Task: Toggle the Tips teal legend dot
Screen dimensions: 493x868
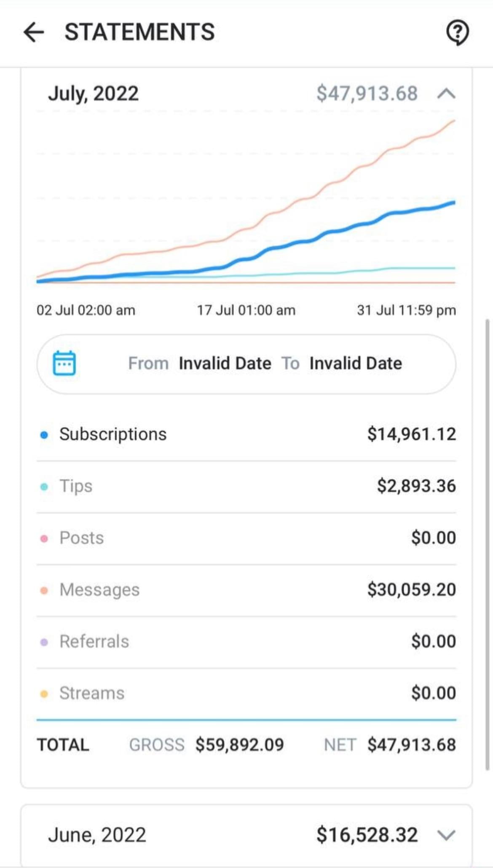Action: pyautogui.click(x=44, y=487)
